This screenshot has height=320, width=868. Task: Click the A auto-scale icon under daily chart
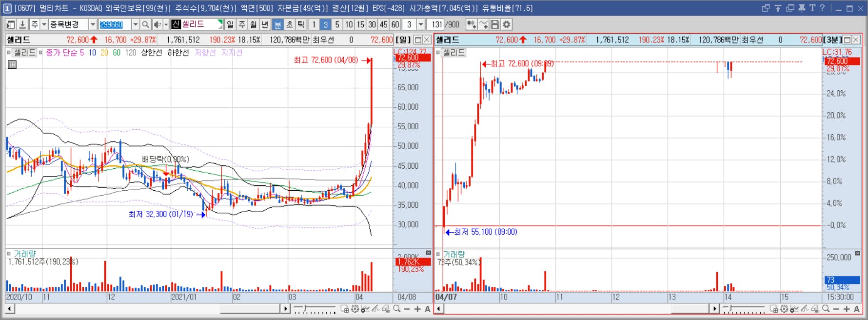(x=428, y=309)
